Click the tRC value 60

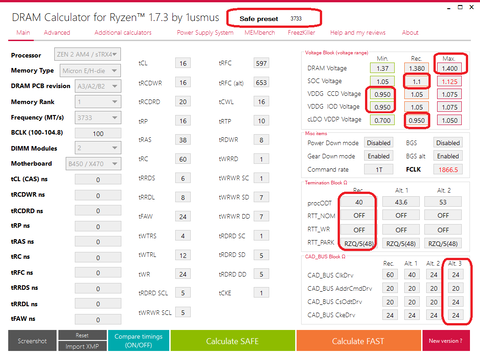(183, 159)
